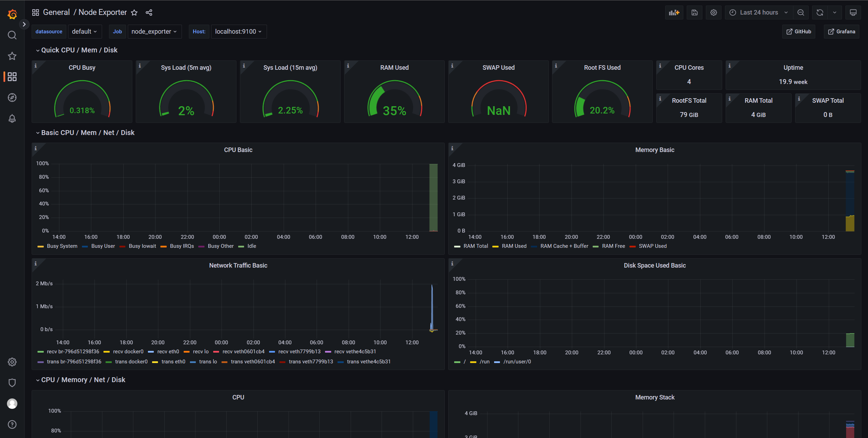This screenshot has height=438, width=868.
Task: Open the Help question mark icon
Action: point(12,424)
